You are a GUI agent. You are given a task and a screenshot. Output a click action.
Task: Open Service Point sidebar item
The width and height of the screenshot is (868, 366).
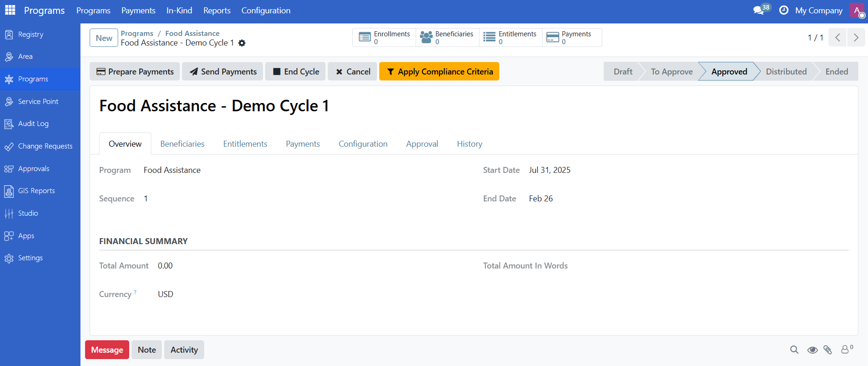coord(40,102)
